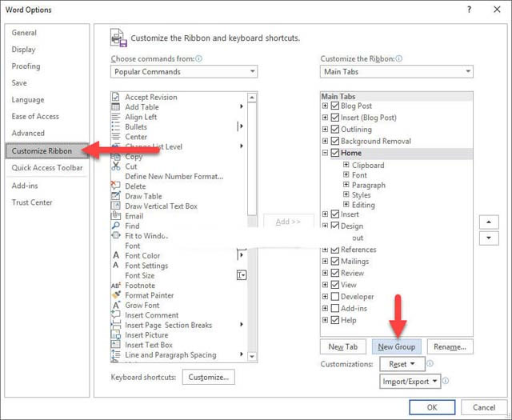
Task: Click the New Group button
Action: pos(397,346)
